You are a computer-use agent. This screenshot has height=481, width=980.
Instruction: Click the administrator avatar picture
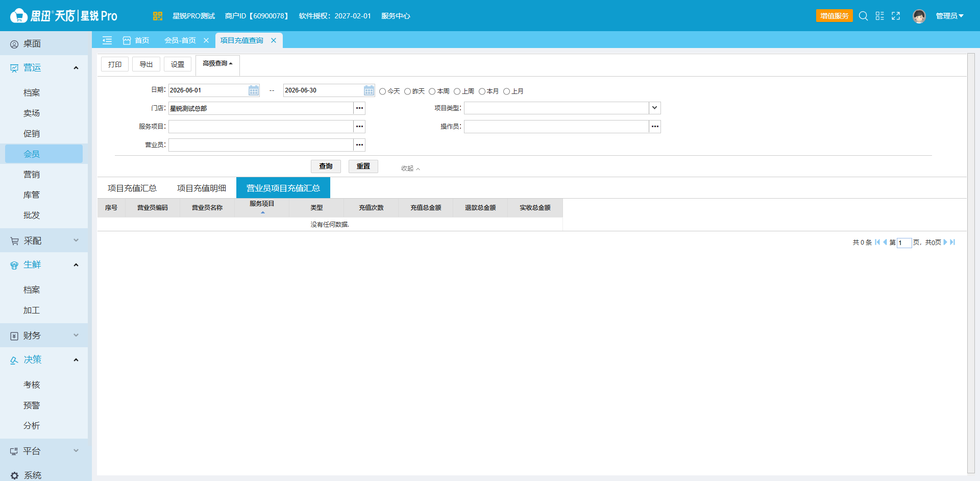click(919, 16)
